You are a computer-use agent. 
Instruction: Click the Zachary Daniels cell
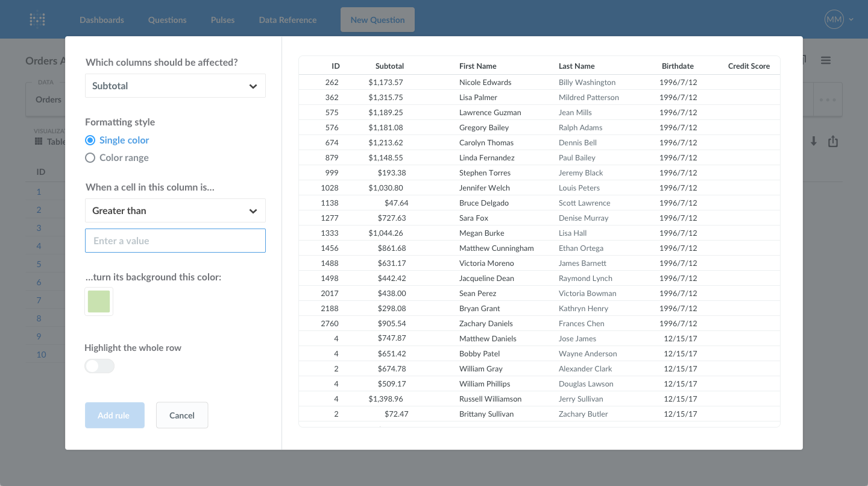coord(486,323)
